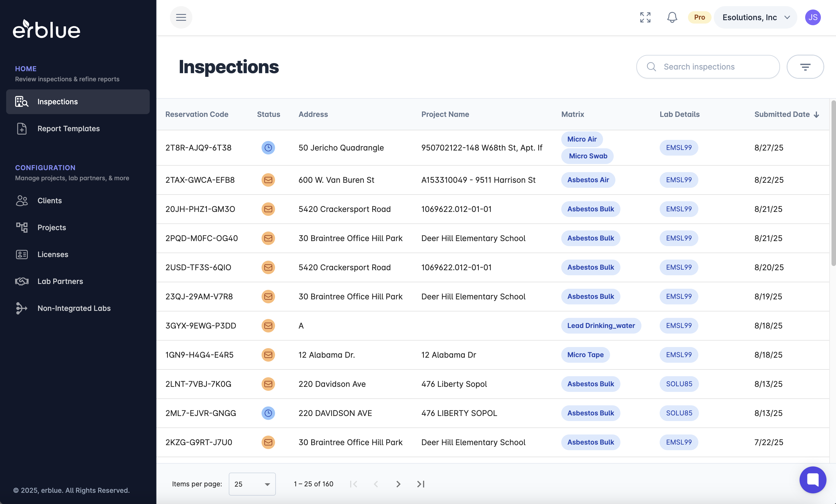Screen dimensions: 836x504
Task: Navigate to Lab Partners section
Action: tap(60, 281)
